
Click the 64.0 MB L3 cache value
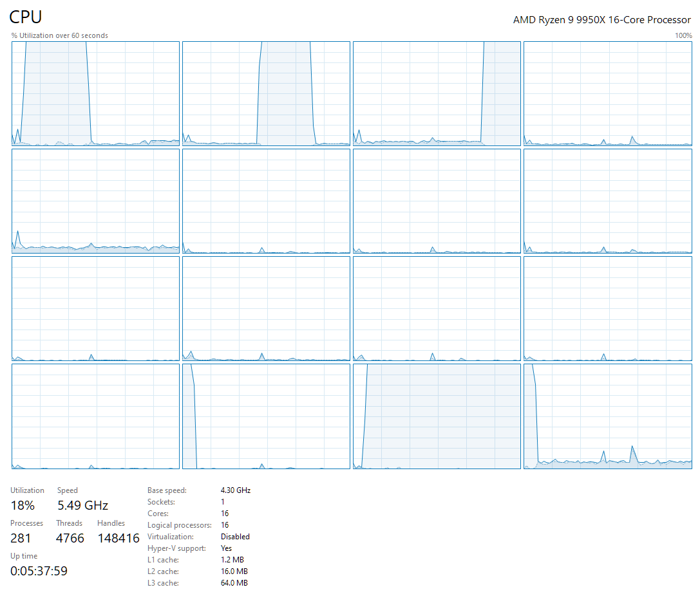click(234, 583)
